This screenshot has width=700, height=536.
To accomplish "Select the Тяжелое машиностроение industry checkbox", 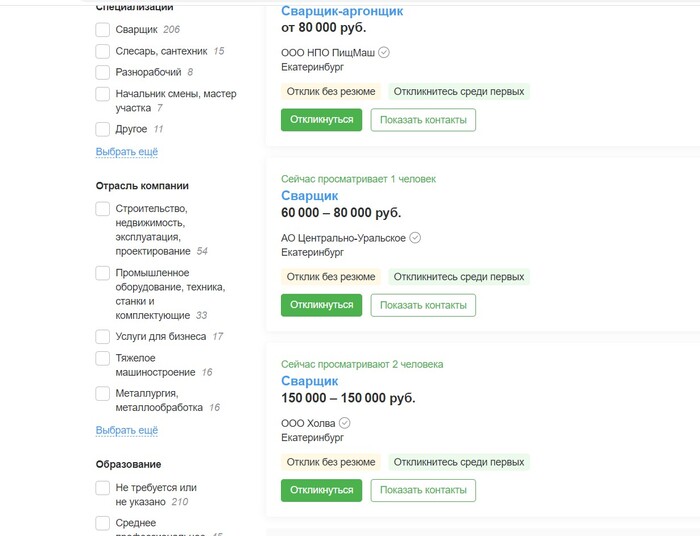I will tap(103, 358).
